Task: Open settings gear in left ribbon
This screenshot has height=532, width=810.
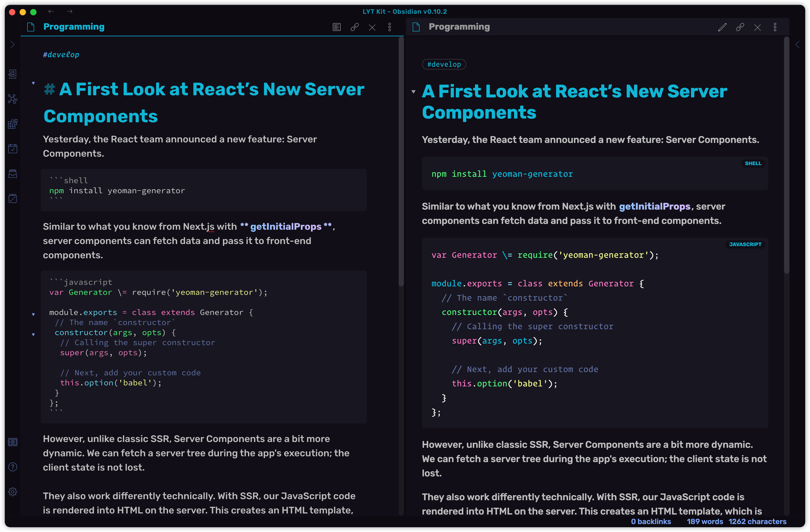Action: tap(13, 492)
